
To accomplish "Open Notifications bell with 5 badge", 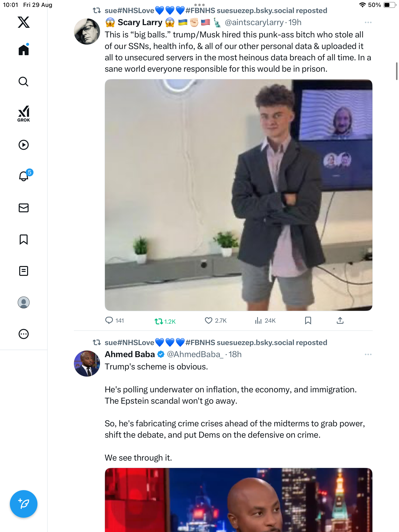I will 24,176.
